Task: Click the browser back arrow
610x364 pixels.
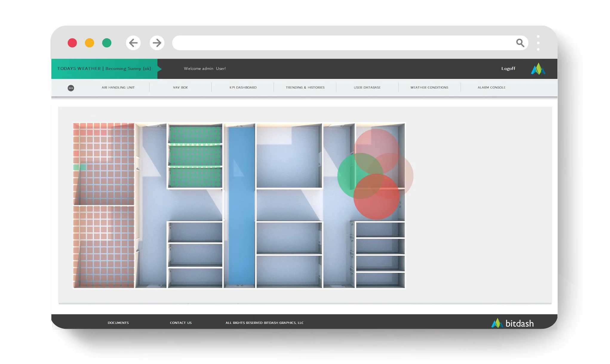Action: pyautogui.click(x=133, y=43)
